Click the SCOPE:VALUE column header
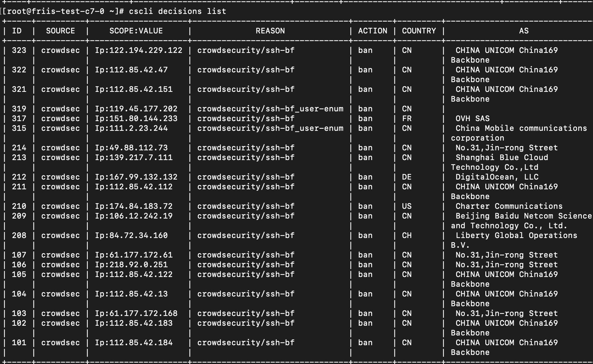593x364 pixels. click(136, 31)
